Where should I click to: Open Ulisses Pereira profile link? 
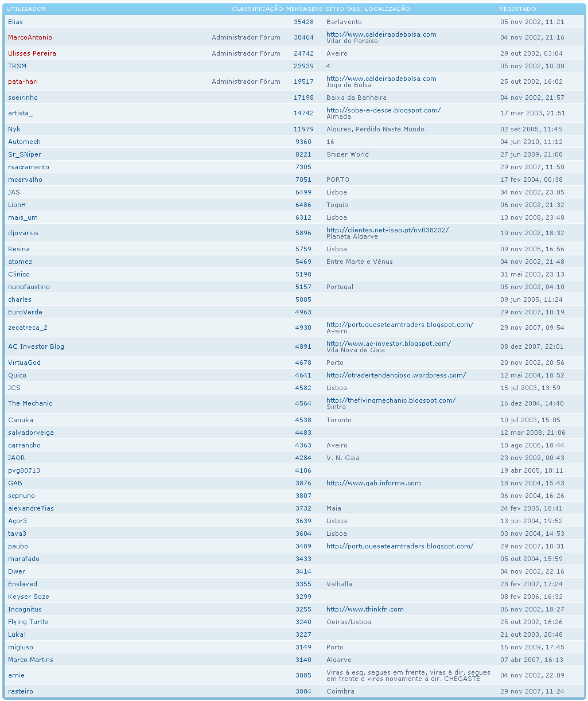coord(32,53)
